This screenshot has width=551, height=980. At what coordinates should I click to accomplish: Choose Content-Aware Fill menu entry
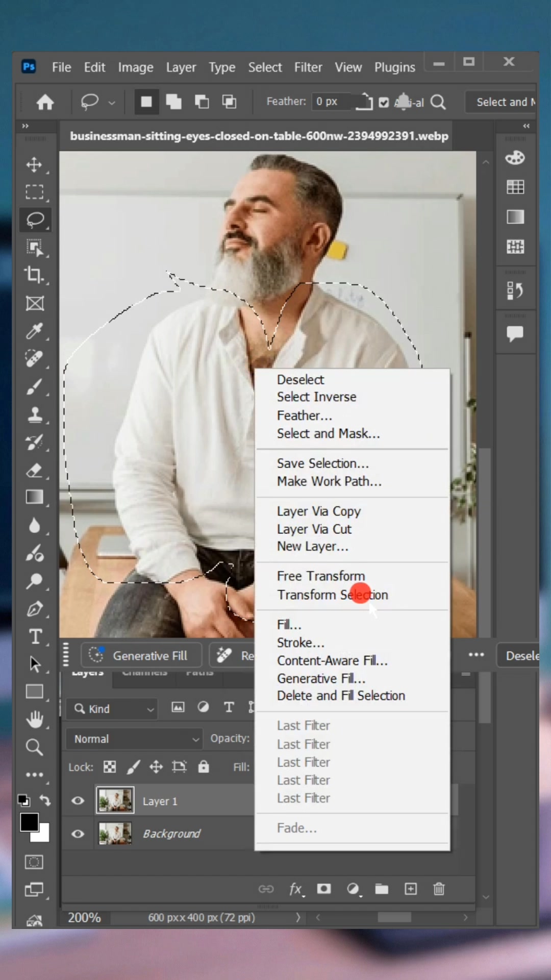[x=332, y=660]
